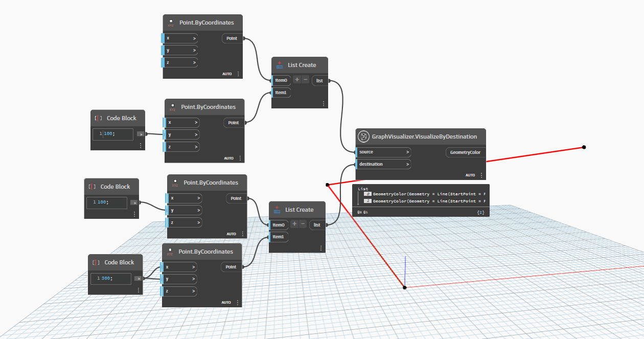Open three-dot menu on bottommost Point.ByCoordinates node
The image size is (644, 339).
pyautogui.click(x=238, y=302)
